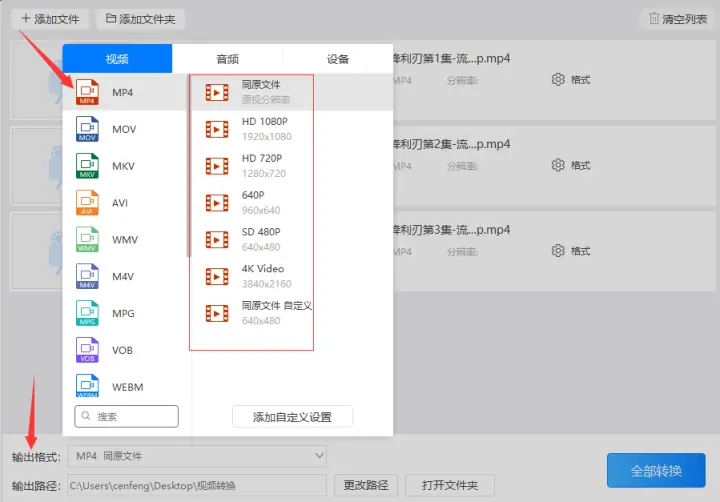
Task: Click the 清空列表 trash icon
Action: click(x=654, y=18)
